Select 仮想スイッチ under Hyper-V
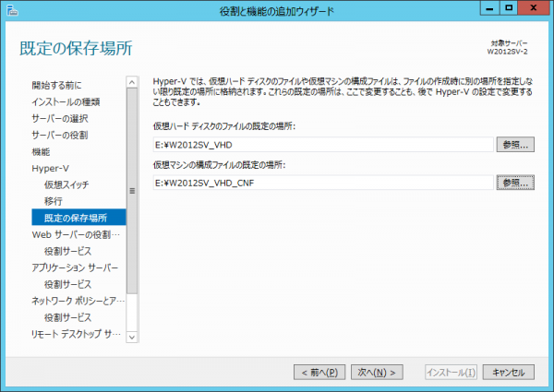The image size is (554, 392). click(x=68, y=184)
